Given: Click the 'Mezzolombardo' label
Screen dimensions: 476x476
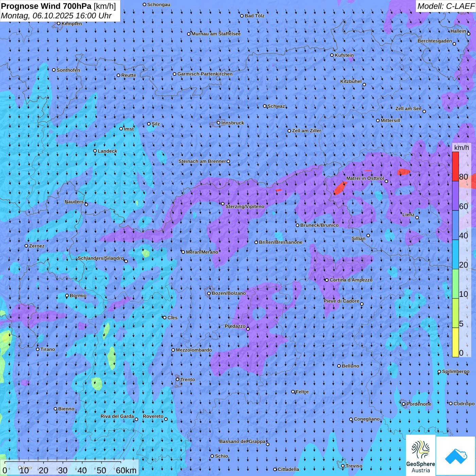Looking at the screenshot, I should (x=194, y=350).
